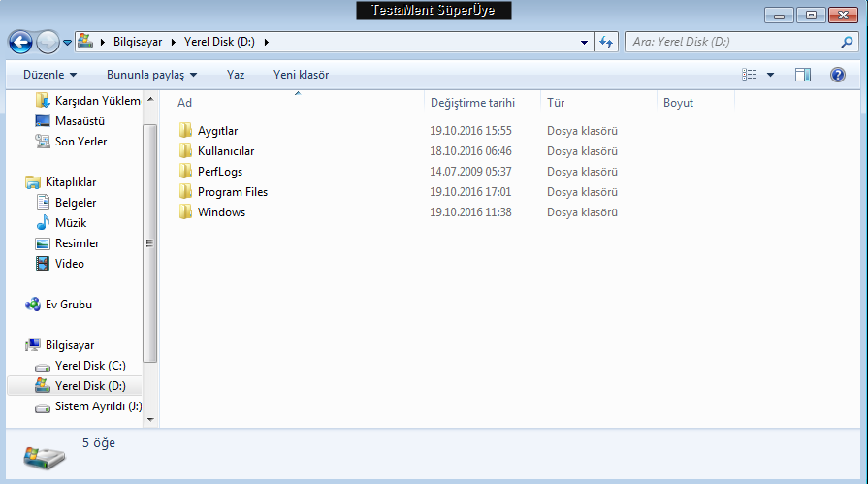Viewport: 868px width, 484px height.
Task: Click the Yaz toolbar button
Action: click(236, 75)
